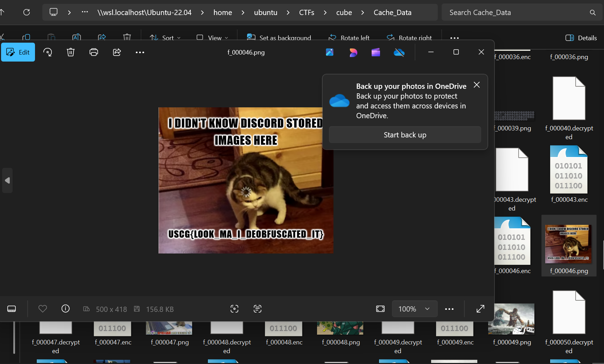This screenshot has width=604, height=364.
Task: Expand chevron after CTFs breadcrumb
Action: tap(325, 12)
